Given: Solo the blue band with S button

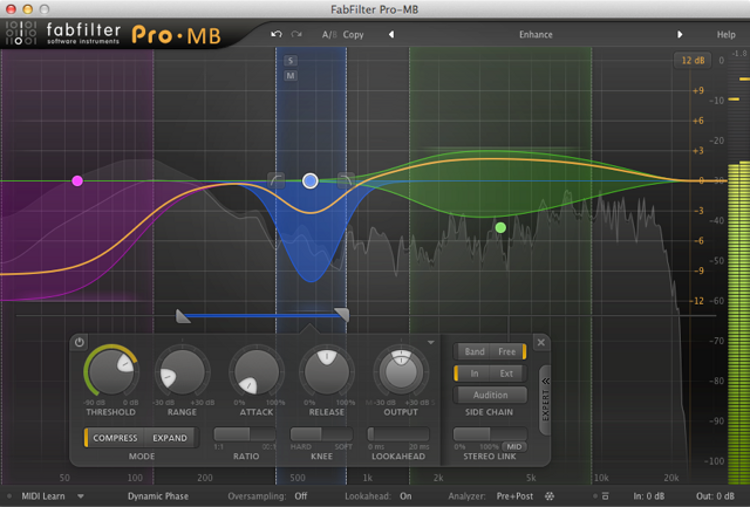Looking at the screenshot, I should click(290, 60).
